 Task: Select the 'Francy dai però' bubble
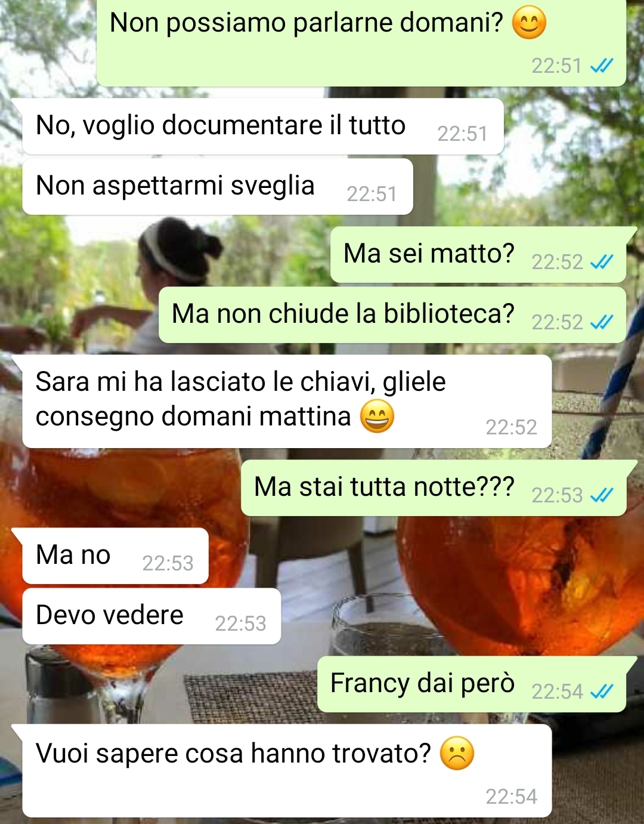pyautogui.click(x=472, y=684)
